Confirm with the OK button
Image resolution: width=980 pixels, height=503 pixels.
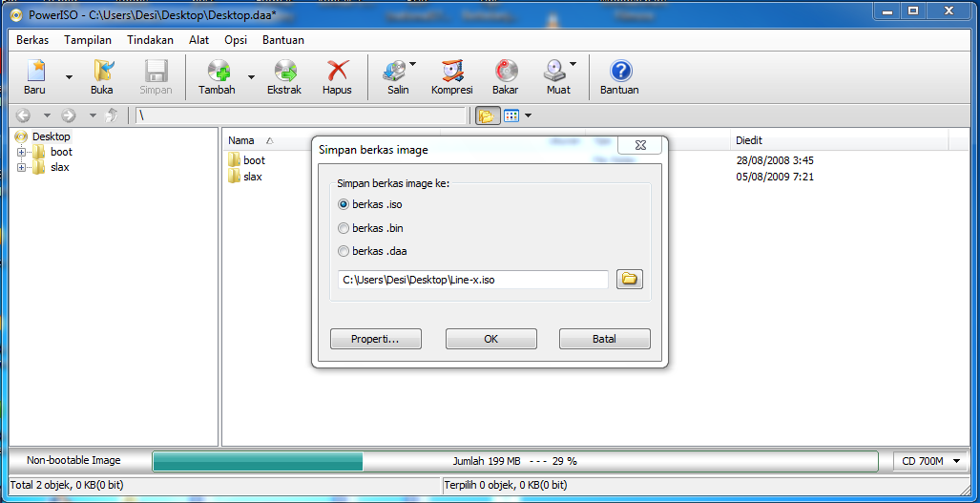click(490, 339)
